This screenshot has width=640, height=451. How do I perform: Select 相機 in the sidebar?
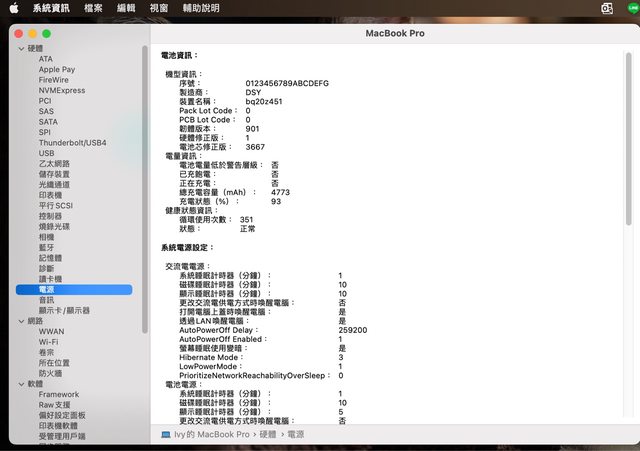coord(47,237)
